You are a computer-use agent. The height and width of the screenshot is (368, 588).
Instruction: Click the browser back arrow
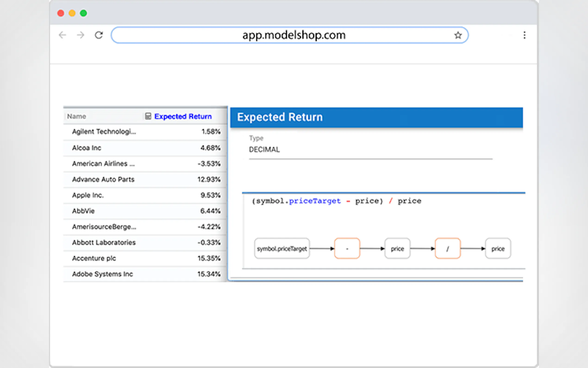tap(63, 35)
